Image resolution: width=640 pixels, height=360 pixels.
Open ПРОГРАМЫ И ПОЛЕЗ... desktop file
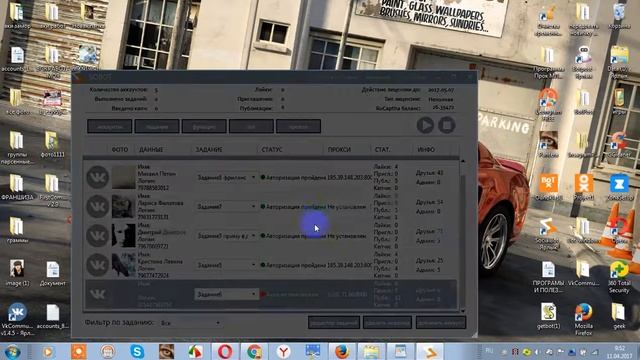[548, 277]
